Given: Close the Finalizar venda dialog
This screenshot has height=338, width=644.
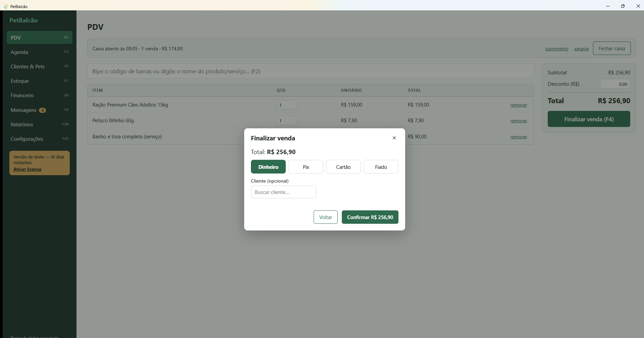Looking at the screenshot, I should [394, 138].
